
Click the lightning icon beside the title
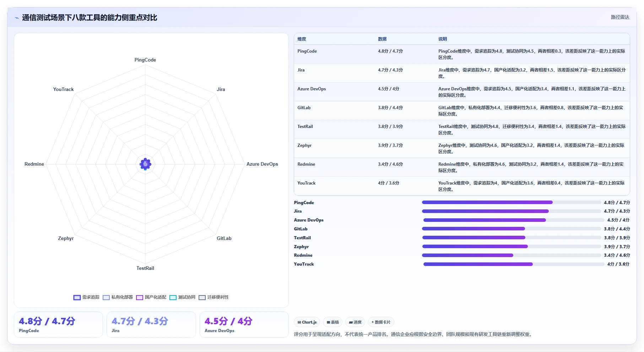coord(17,18)
